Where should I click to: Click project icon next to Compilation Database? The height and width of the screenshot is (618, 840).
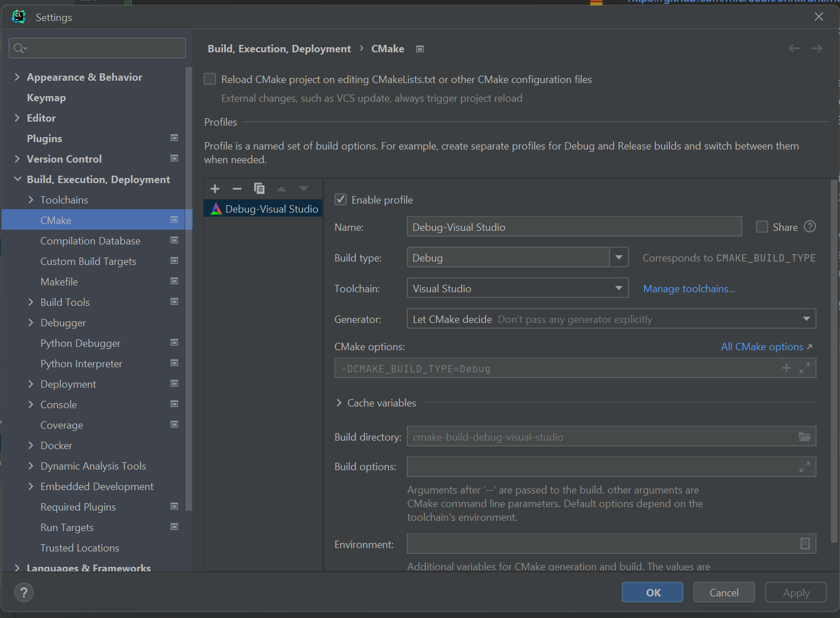(x=175, y=240)
